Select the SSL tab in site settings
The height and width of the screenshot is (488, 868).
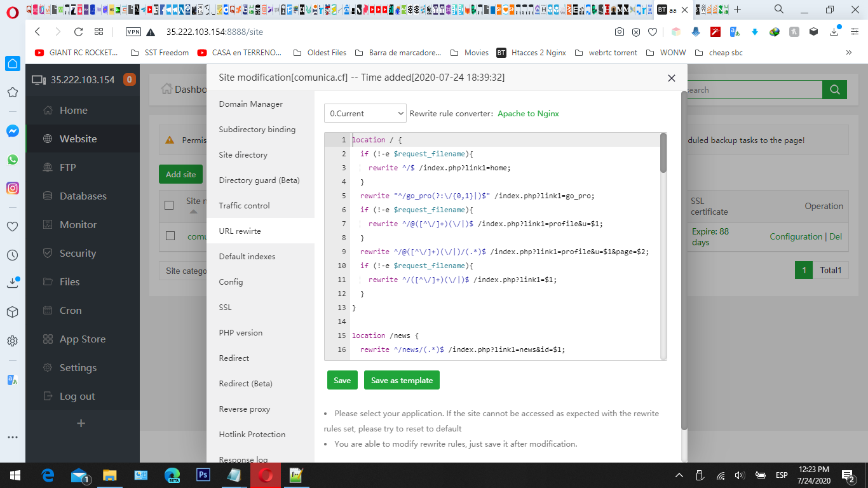coord(226,307)
